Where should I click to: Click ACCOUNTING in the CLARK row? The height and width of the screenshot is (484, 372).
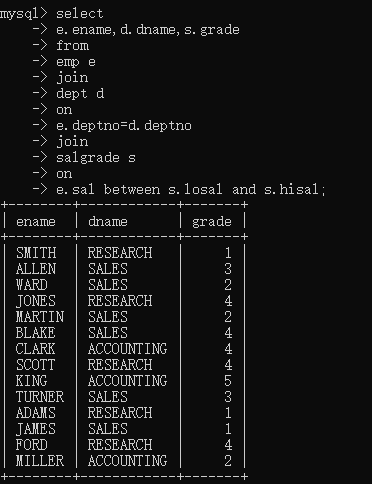[128, 349]
